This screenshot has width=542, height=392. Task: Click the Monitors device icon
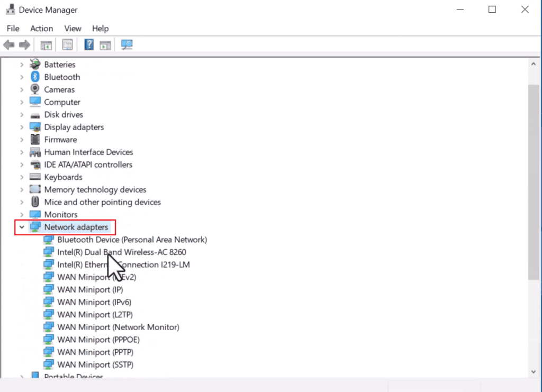click(35, 214)
